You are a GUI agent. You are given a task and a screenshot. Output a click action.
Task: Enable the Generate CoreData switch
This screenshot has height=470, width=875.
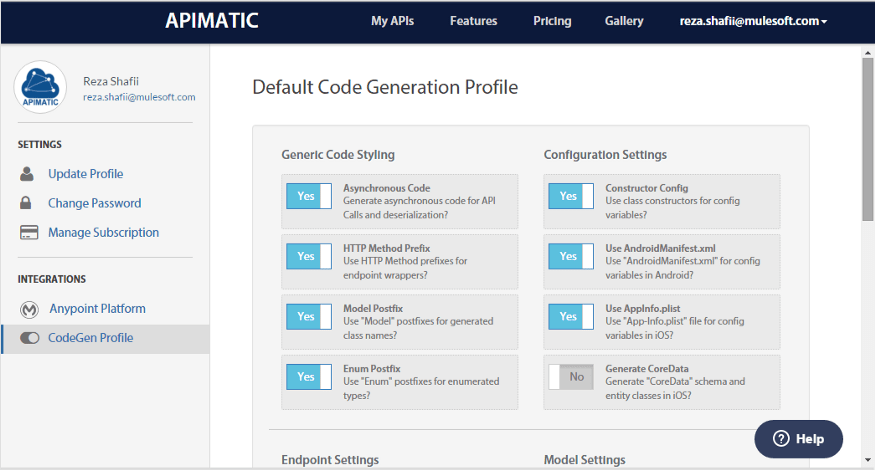(571, 377)
